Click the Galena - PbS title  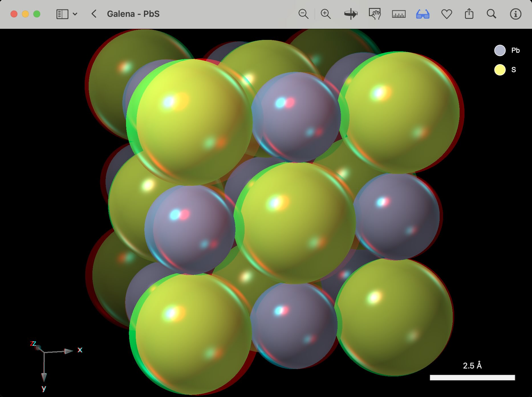pos(133,14)
